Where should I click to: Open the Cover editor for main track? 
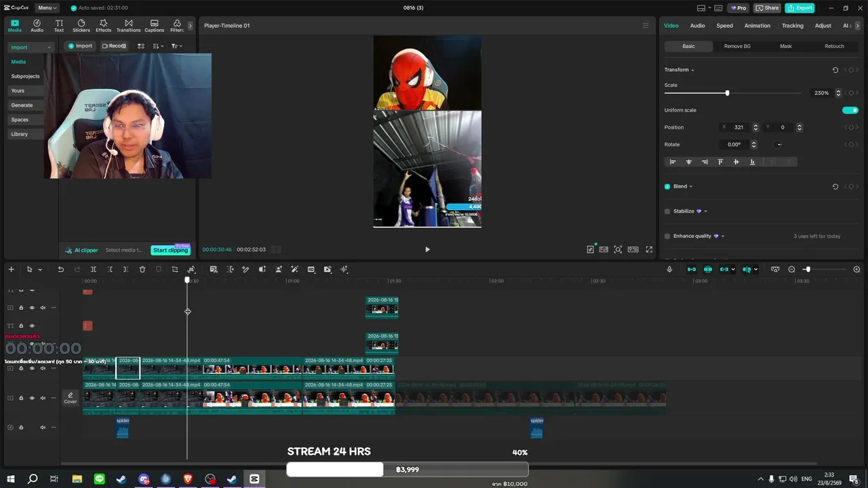click(71, 398)
